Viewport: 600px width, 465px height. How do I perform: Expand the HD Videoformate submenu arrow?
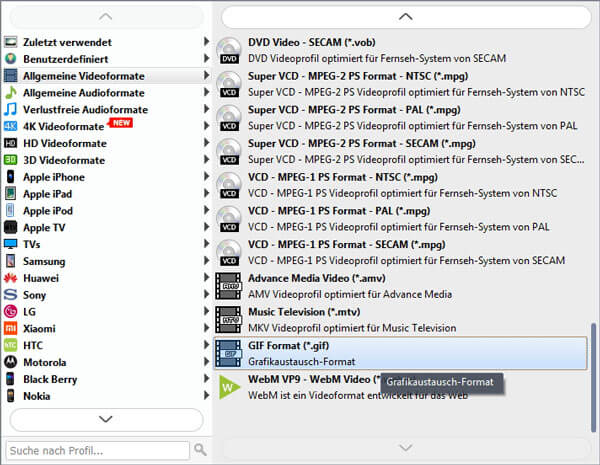point(206,143)
